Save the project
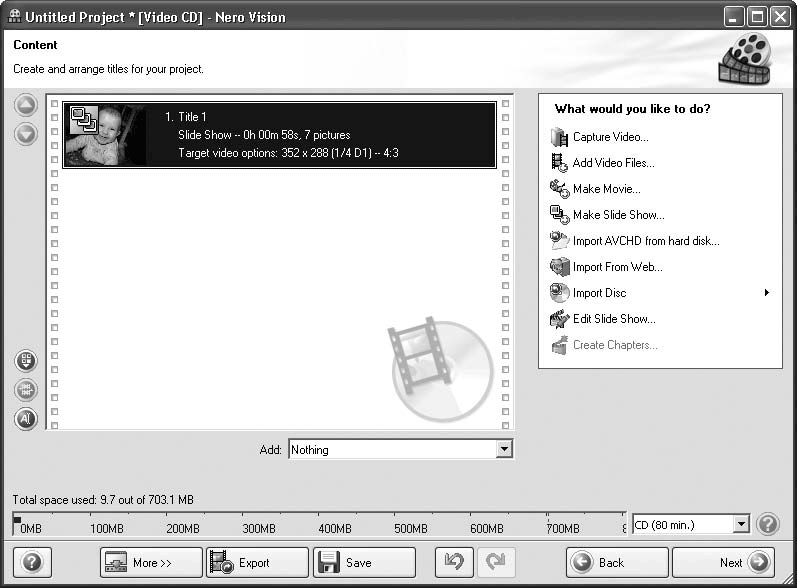The image size is (797, 588). 363,562
